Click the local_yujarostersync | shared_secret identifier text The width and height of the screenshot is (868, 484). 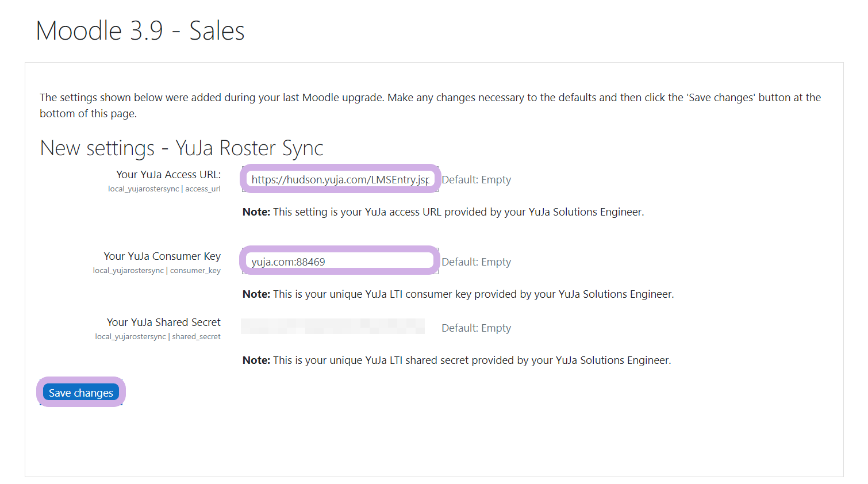click(158, 337)
